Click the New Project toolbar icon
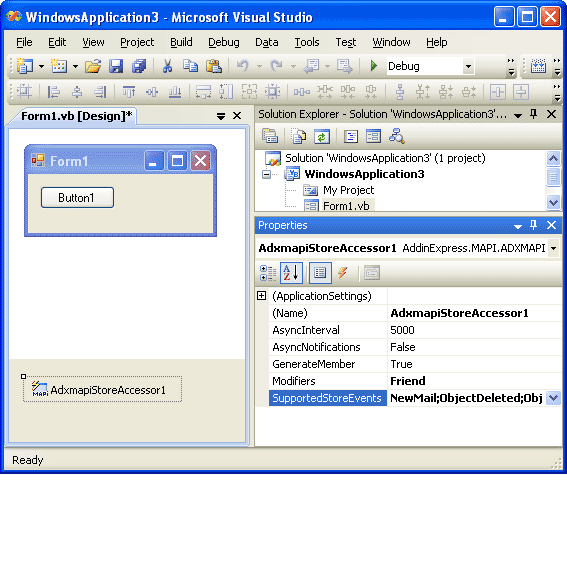 tap(25, 66)
